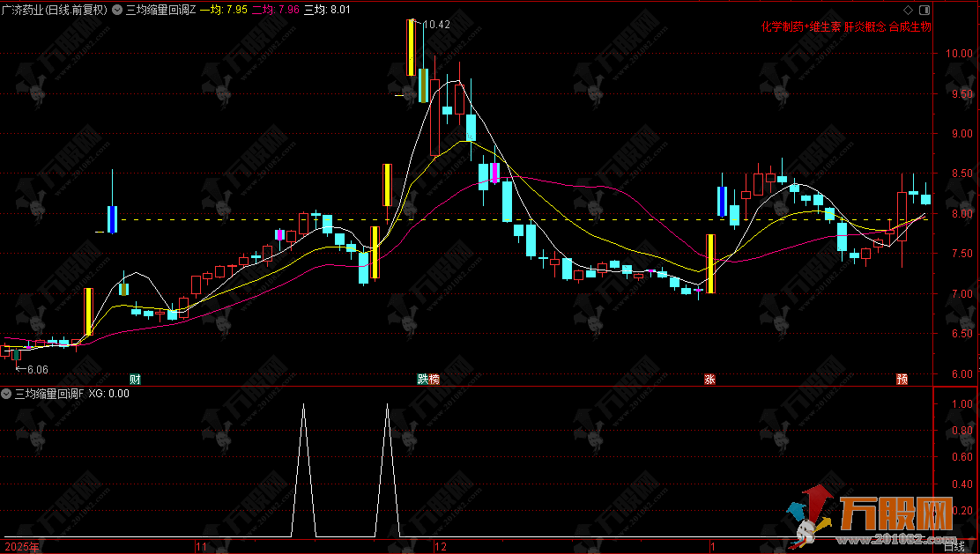Click the 10.42 high price label
The image size is (980, 554).
(436, 25)
